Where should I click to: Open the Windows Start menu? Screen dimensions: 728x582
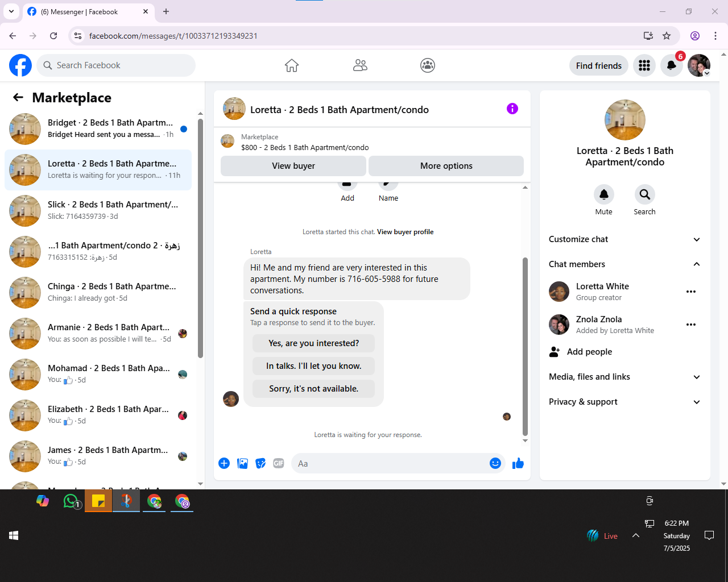click(14, 535)
